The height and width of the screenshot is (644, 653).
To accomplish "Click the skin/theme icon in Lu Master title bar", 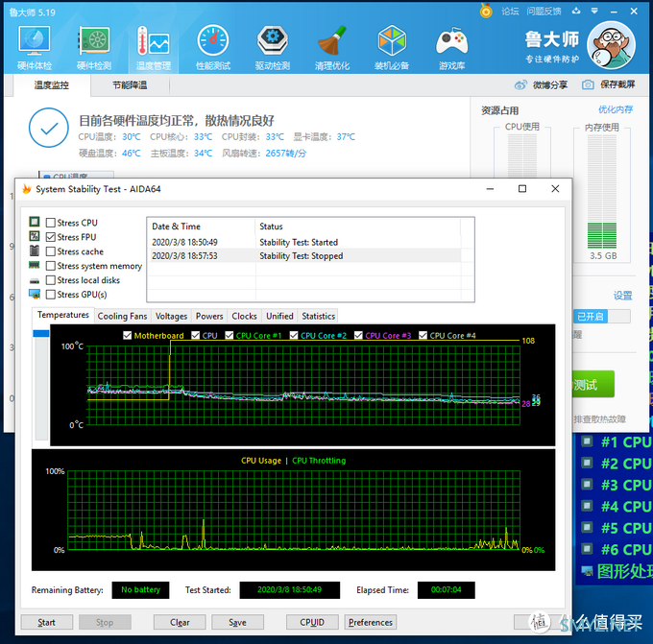I will pyautogui.click(x=576, y=12).
